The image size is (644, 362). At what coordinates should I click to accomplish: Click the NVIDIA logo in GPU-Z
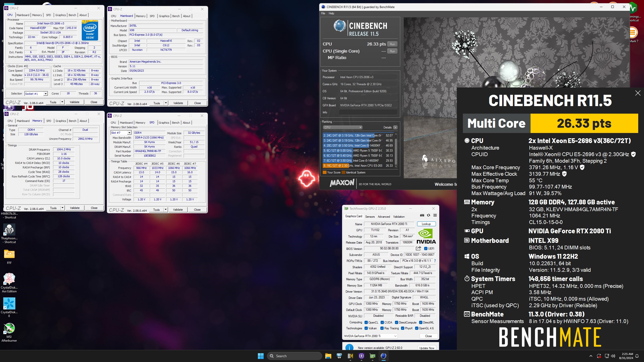pyautogui.click(x=426, y=237)
